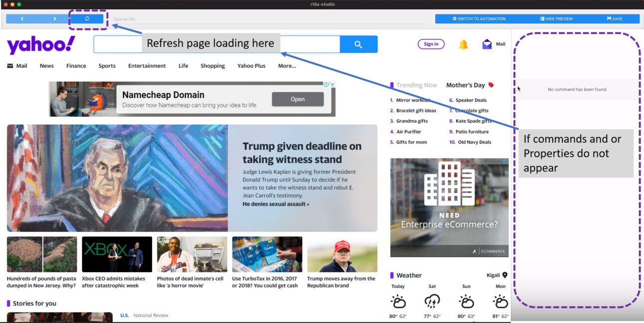This screenshot has height=323, width=644.
Task: Save the project with the Save button
Action: click(x=615, y=18)
